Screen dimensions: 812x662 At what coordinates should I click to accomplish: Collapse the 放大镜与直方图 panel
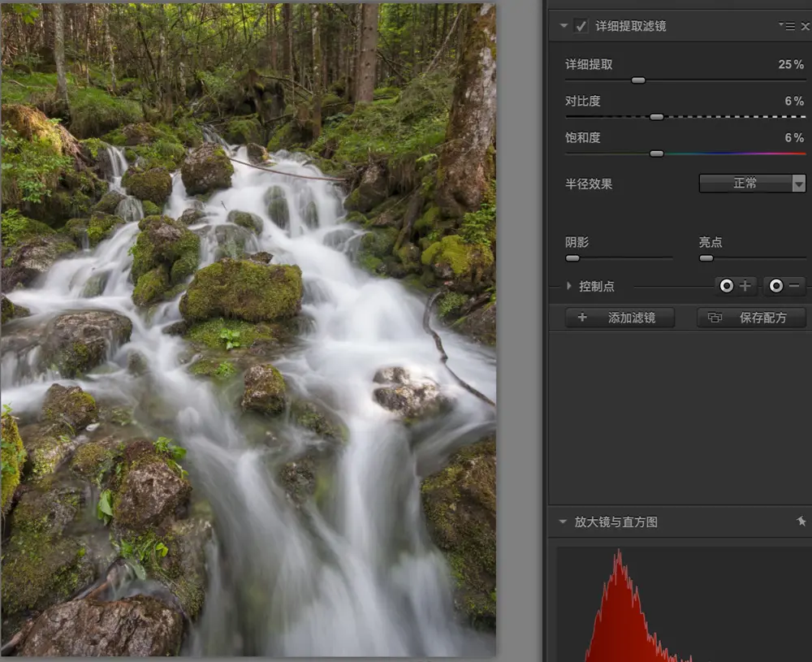coord(563,521)
